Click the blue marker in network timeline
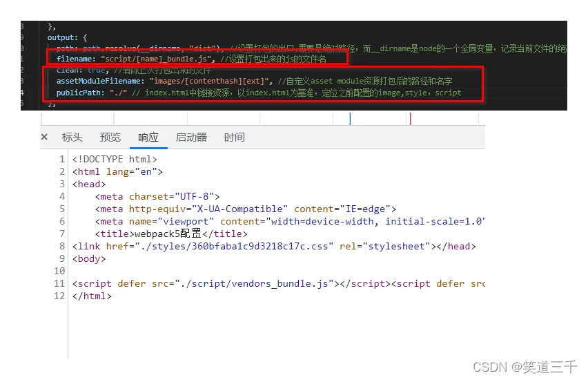This screenshot has height=380, width=588. (350, 119)
